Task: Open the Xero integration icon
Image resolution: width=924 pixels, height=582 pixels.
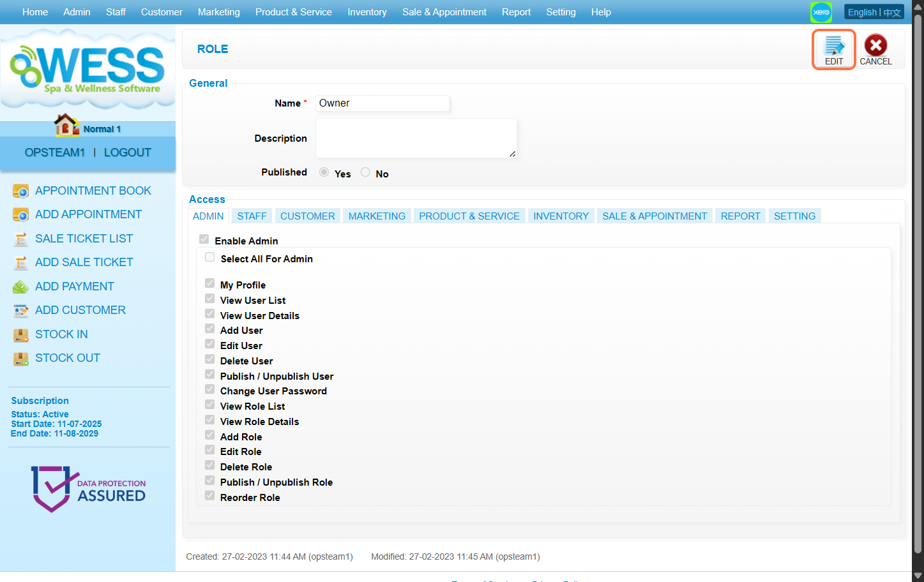Action: click(821, 12)
